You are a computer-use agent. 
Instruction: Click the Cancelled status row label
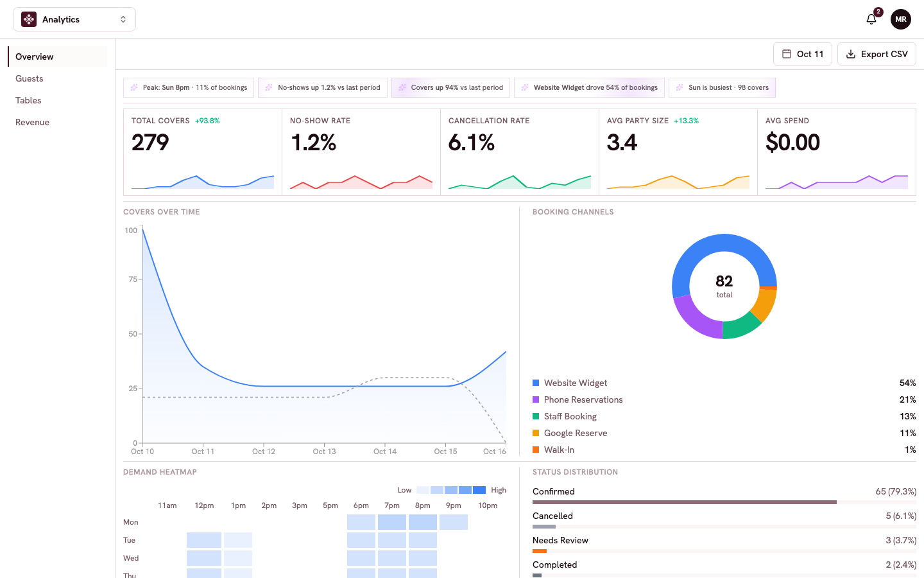pos(552,516)
